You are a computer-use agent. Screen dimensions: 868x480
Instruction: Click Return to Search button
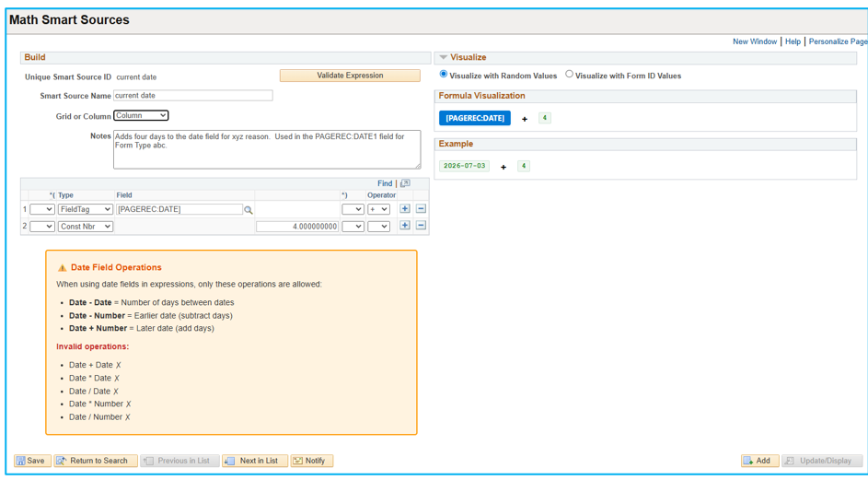pyautogui.click(x=96, y=461)
